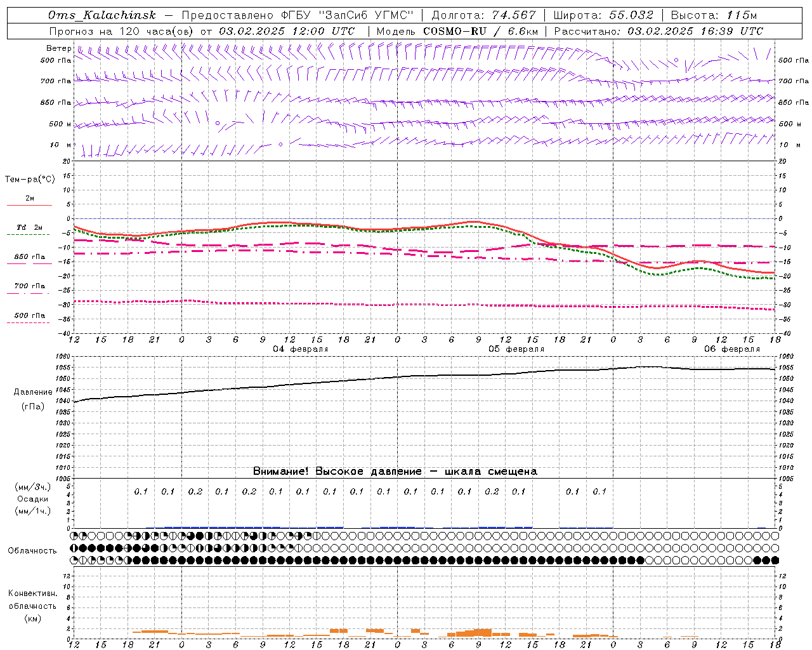Click the 2м legend line sample
This screenshot has height=650, width=812.
[x=29, y=205]
